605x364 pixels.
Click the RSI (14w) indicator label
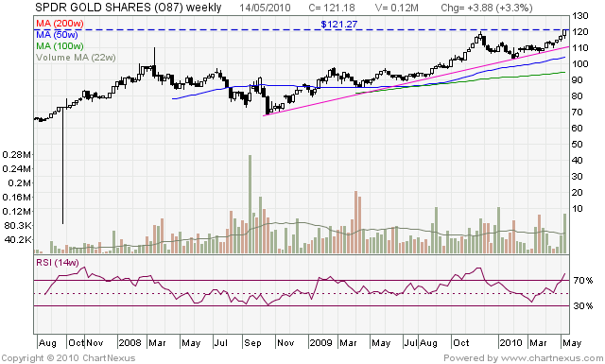[57, 263]
